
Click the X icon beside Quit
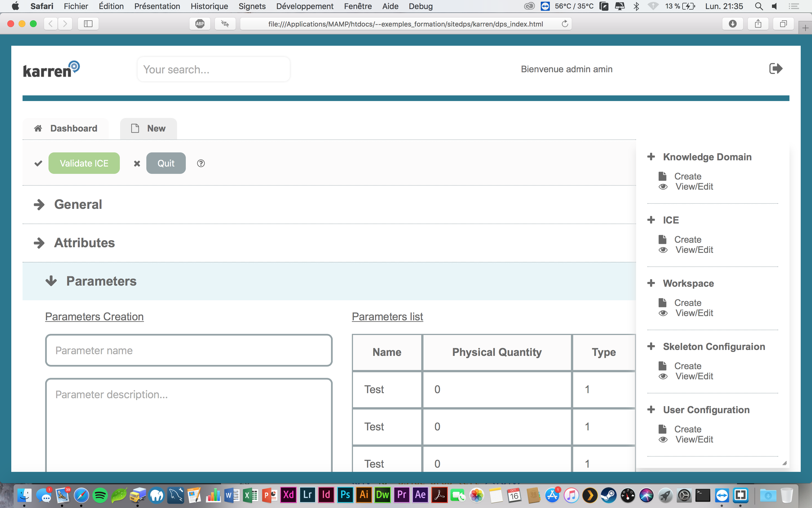(x=137, y=164)
